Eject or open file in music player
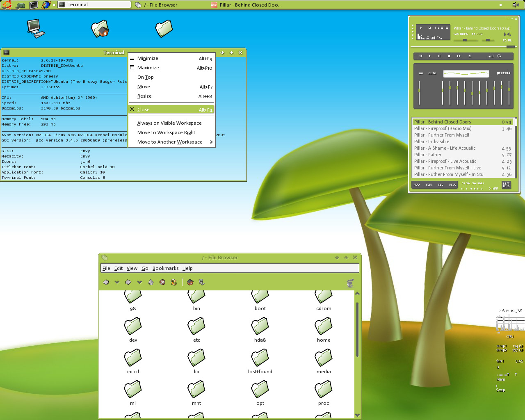525x420 pixels. click(470, 56)
